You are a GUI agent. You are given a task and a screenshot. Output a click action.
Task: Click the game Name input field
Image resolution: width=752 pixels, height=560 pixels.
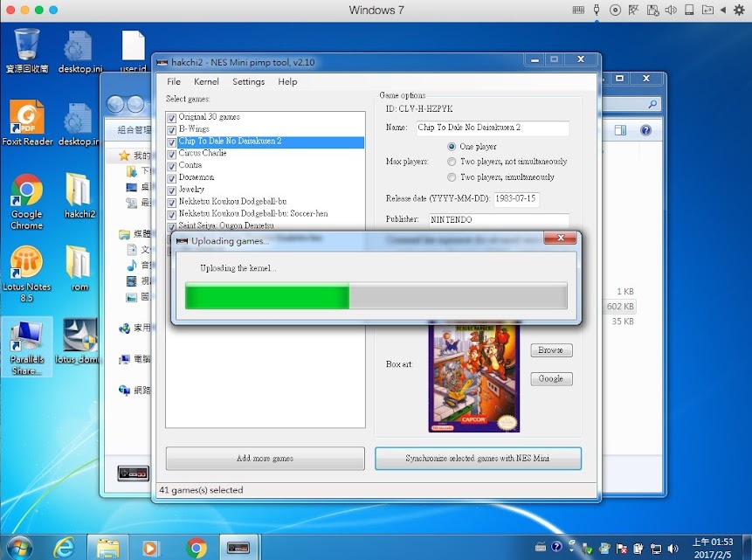coord(493,128)
